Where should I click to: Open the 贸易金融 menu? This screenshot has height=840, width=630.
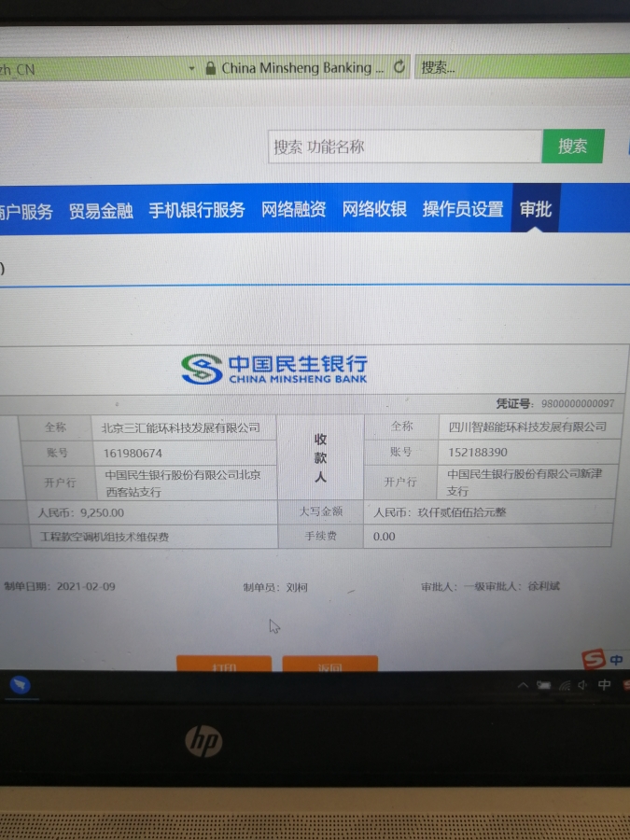[101, 211]
